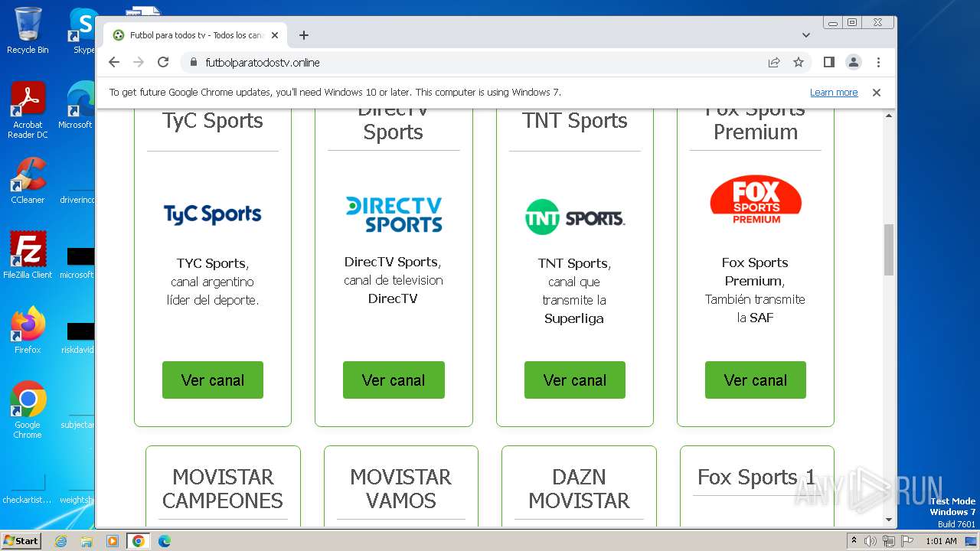Launch Internet Explorer from the taskbar
Image resolution: width=980 pixels, height=551 pixels.
(61, 541)
